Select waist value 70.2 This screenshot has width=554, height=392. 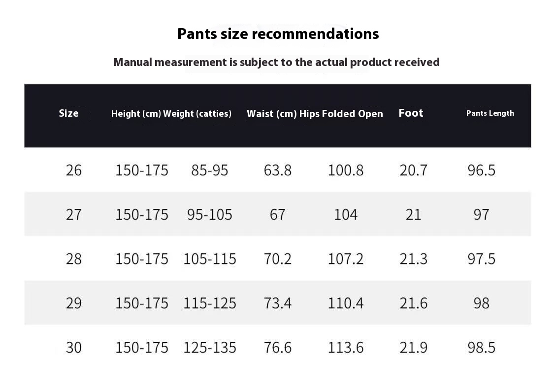(x=278, y=259)
